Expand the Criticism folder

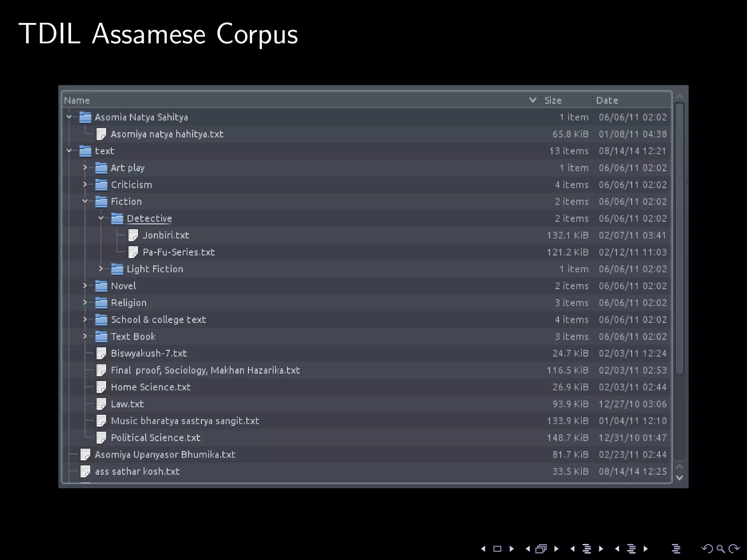[85, 184]
